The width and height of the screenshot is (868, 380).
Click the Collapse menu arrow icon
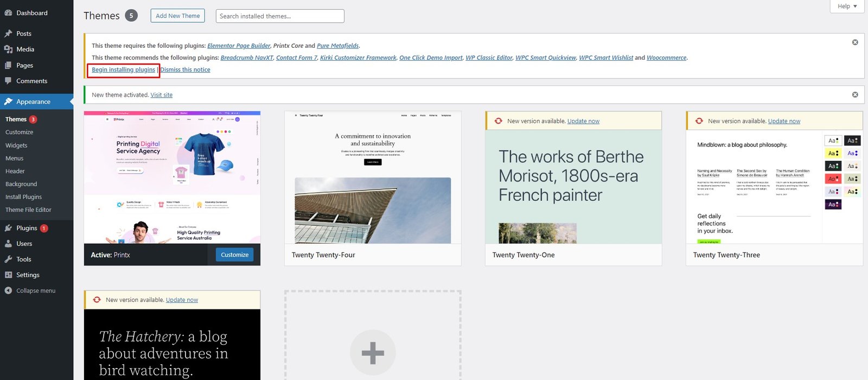pyautogui.click(x=8, y=291)
